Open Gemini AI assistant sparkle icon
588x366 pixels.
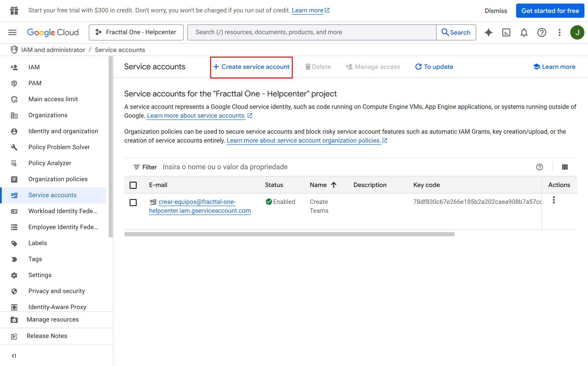click(x=488, y=32)
